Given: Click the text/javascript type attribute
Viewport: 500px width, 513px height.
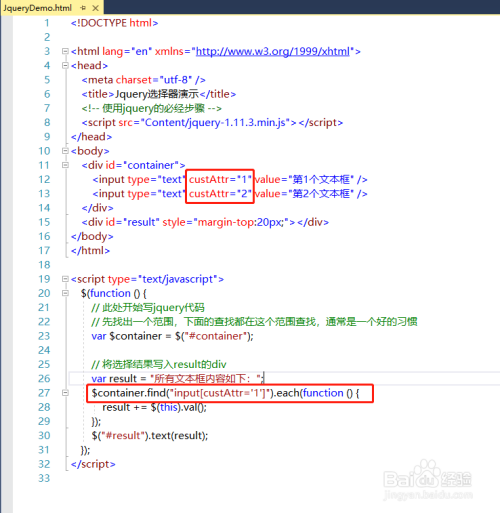Looking at the screenshot, I should point(163,279).
